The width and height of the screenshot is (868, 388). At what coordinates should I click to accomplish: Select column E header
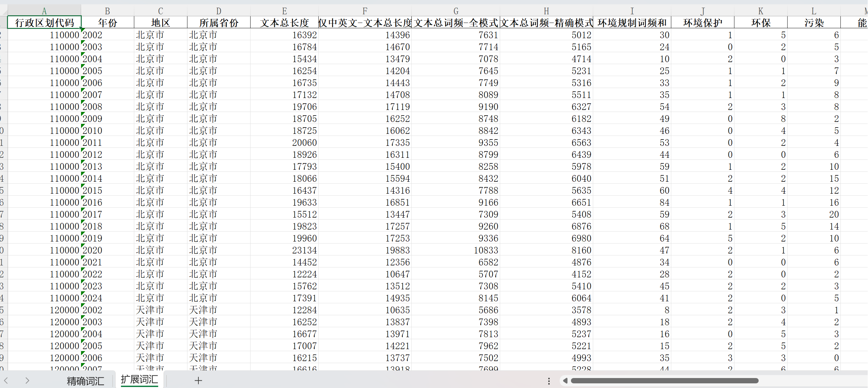coord(284,11)
